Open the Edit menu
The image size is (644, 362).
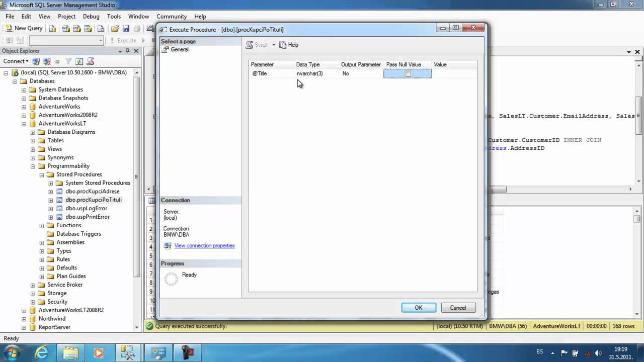coord(26,17)
